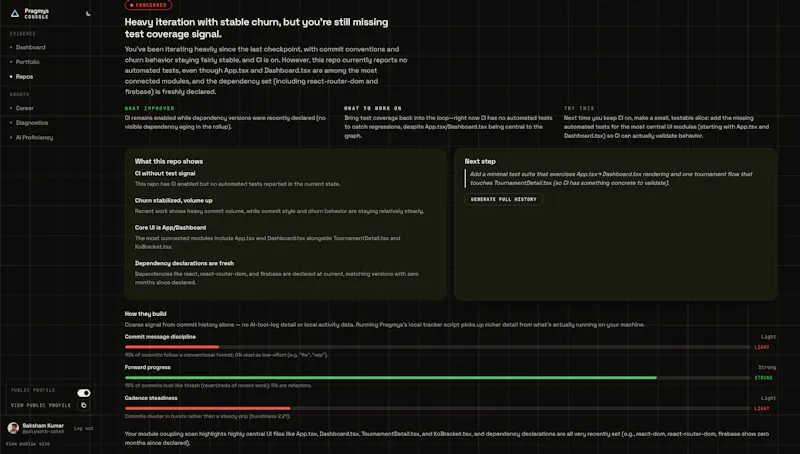
Task: Click 'Core UI is App/Dashboard' item
Action: point(170,228)
